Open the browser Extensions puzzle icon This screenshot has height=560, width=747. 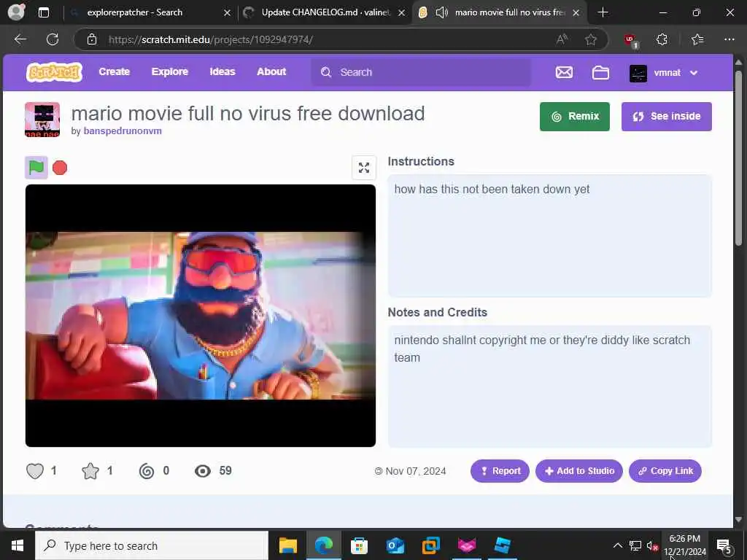(662, 39)
